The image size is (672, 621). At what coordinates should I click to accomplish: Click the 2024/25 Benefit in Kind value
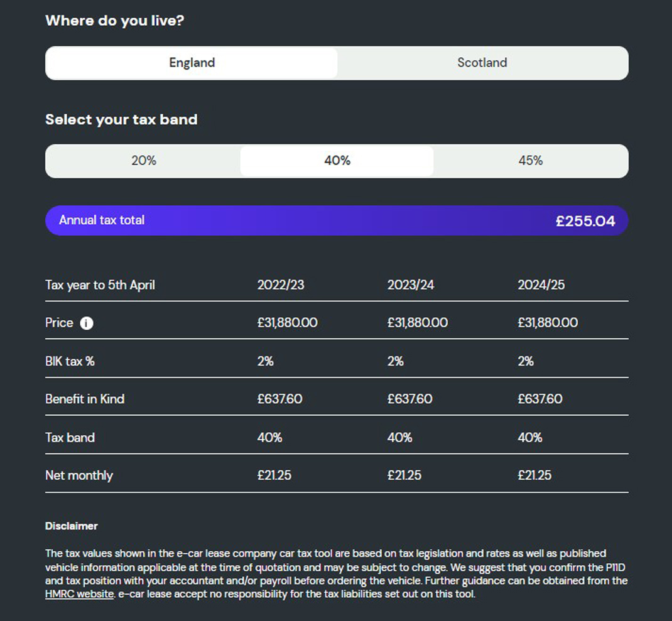tap(540, 399)
